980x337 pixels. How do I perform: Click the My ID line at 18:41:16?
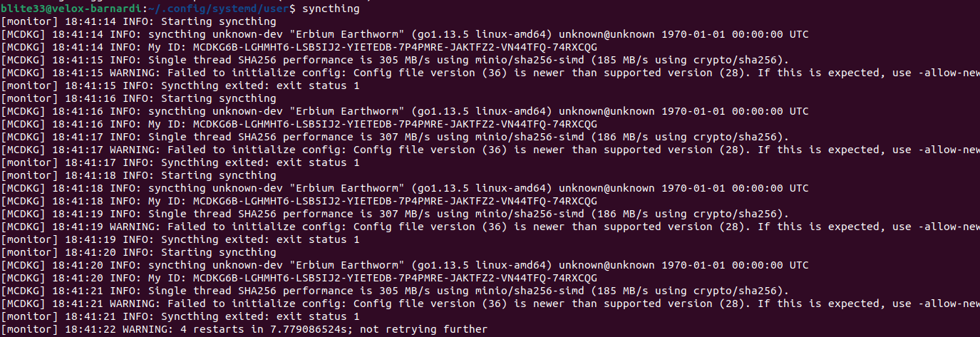pos(299,124)
